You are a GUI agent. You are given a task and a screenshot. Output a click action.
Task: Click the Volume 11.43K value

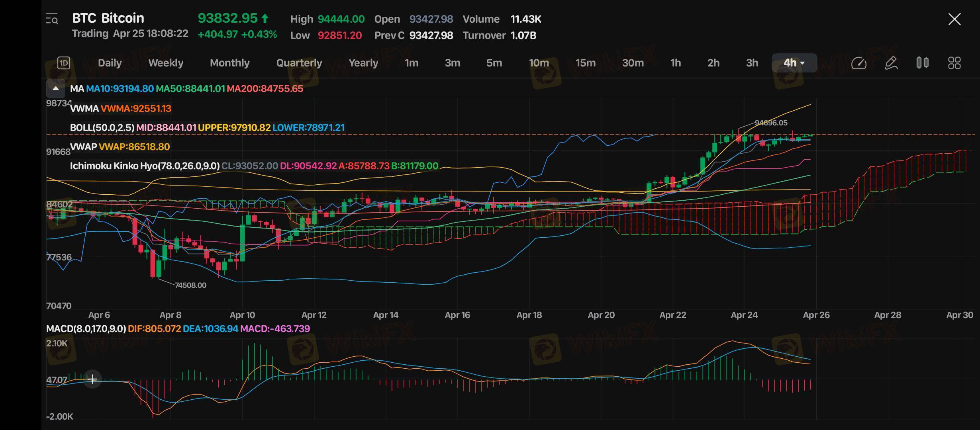(526, 19)
